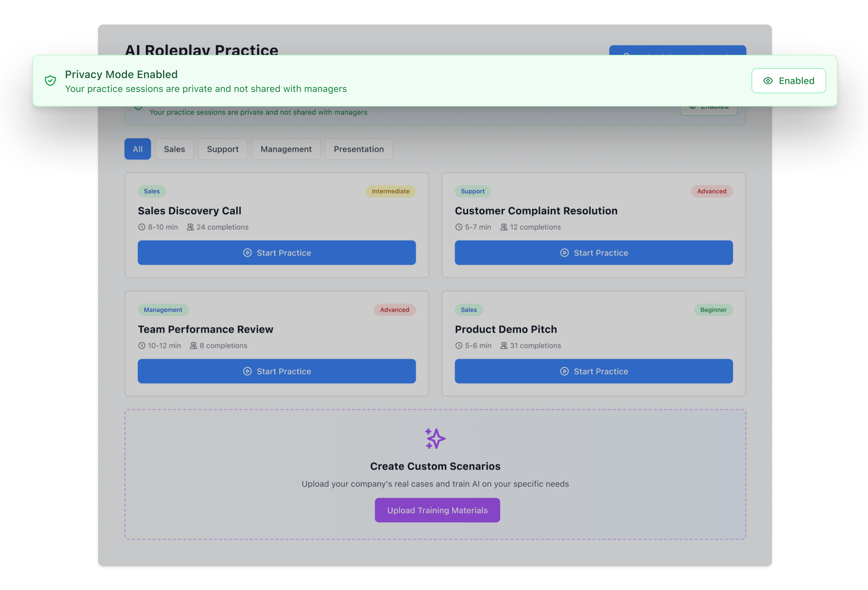Show the Presentation category
Image resolution: width=868 pixels, height=590 pixels.
tap(358, 149)
